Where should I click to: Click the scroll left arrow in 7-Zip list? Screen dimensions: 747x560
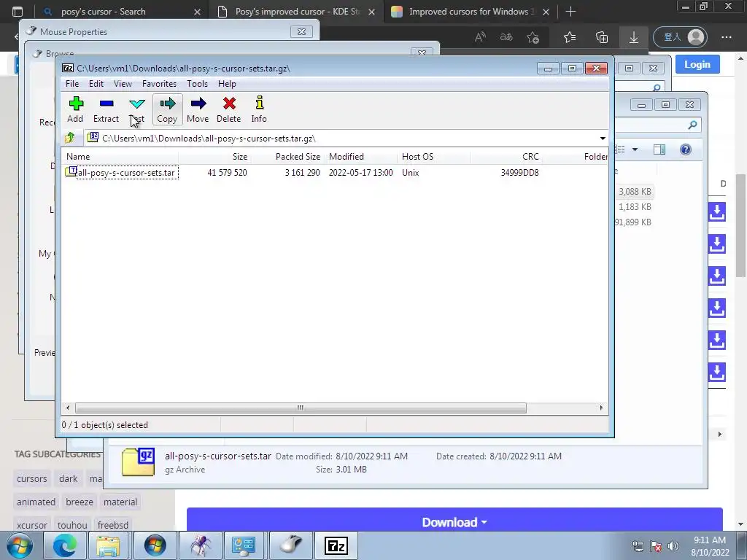[68, 408]
